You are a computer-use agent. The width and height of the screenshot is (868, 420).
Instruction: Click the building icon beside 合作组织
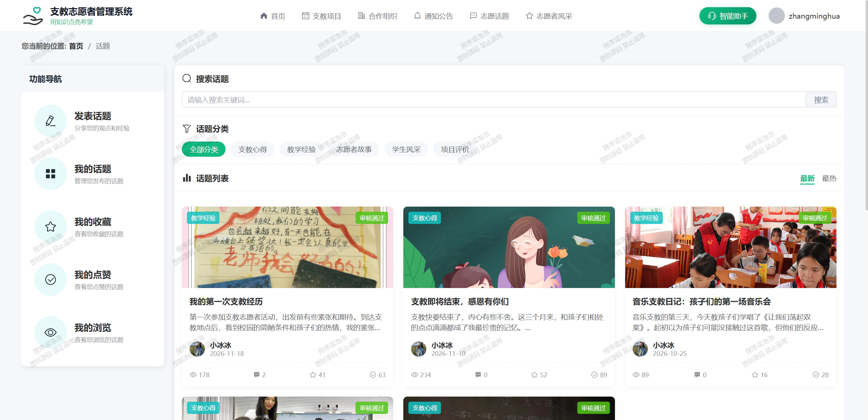coord(362,16)
